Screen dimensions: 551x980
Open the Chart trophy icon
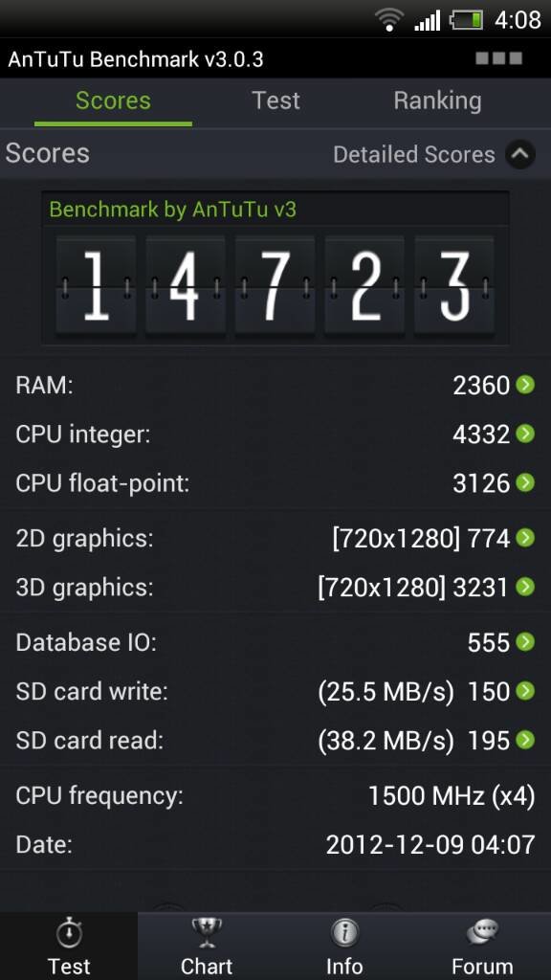tap(207, 934)
